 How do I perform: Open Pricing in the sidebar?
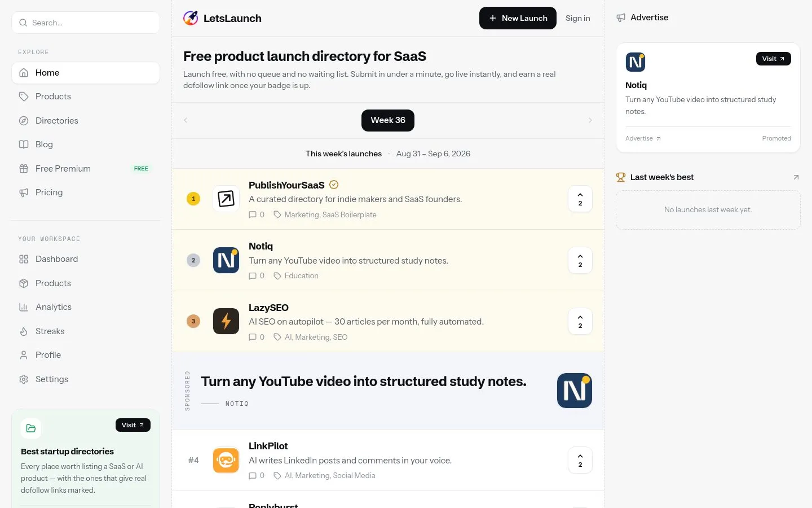(86, 192)
